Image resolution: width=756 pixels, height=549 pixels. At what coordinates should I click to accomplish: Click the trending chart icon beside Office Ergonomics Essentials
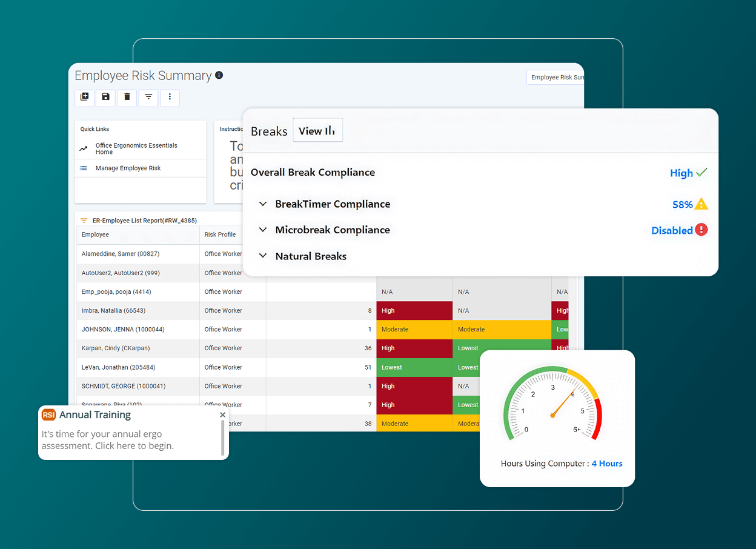(x=85, y=148)
